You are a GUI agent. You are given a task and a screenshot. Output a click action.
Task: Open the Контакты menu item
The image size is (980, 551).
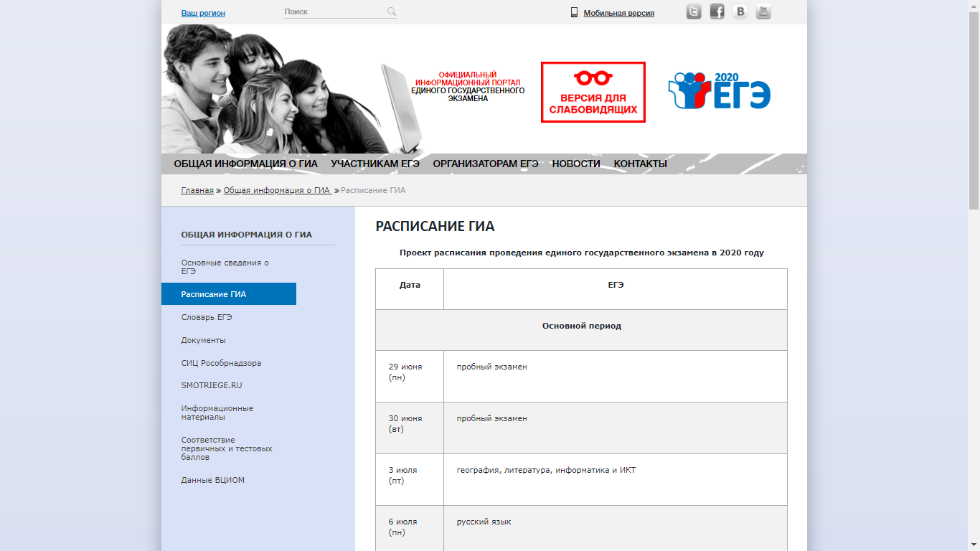coord(640,164)
